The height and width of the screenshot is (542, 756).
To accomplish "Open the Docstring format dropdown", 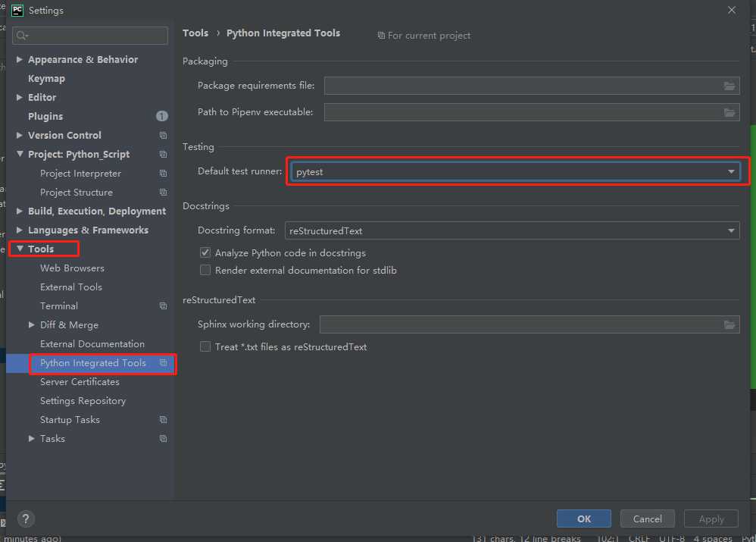I will point(512,230).
